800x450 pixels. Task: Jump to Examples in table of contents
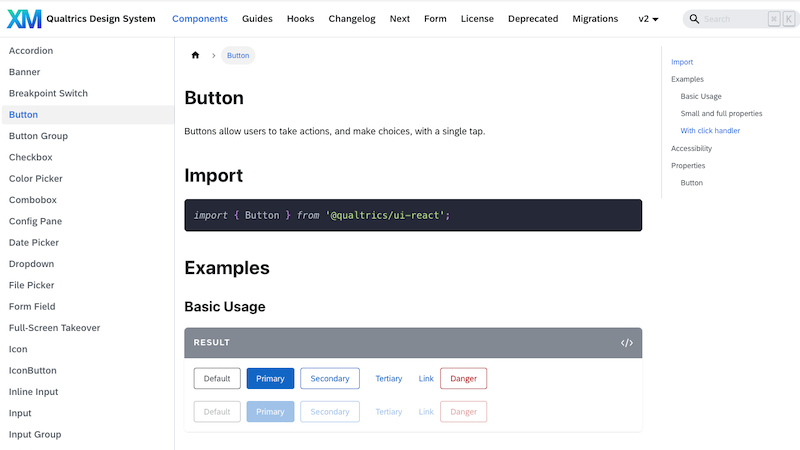coord(687,79)
